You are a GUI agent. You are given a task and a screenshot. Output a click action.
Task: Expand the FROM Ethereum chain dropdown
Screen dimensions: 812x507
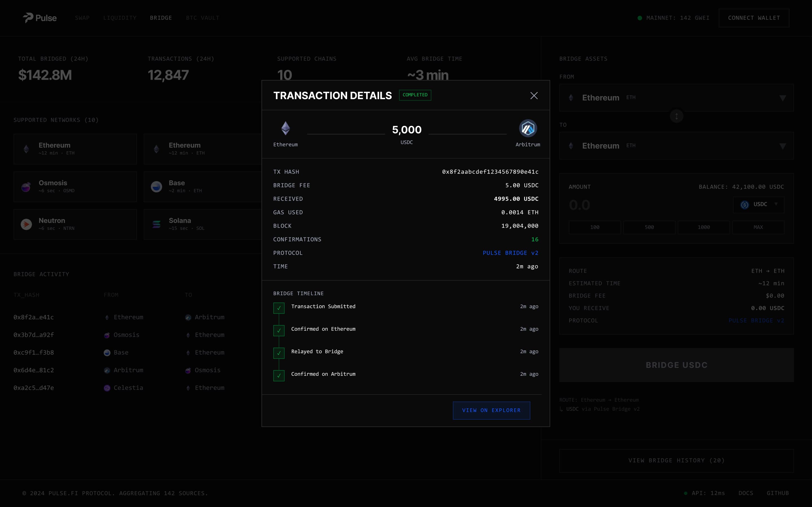[782, 98]
